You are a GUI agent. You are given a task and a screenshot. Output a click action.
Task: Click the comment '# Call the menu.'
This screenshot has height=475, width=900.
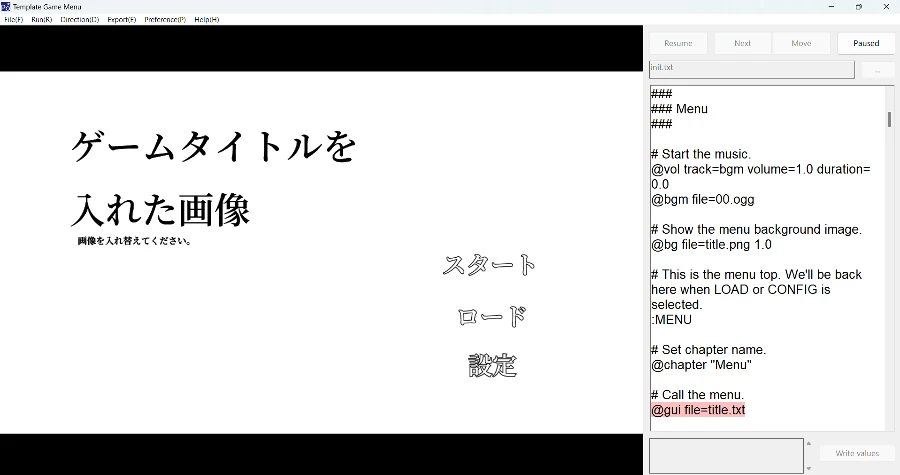pyautogui.click(x=697, y=395)
